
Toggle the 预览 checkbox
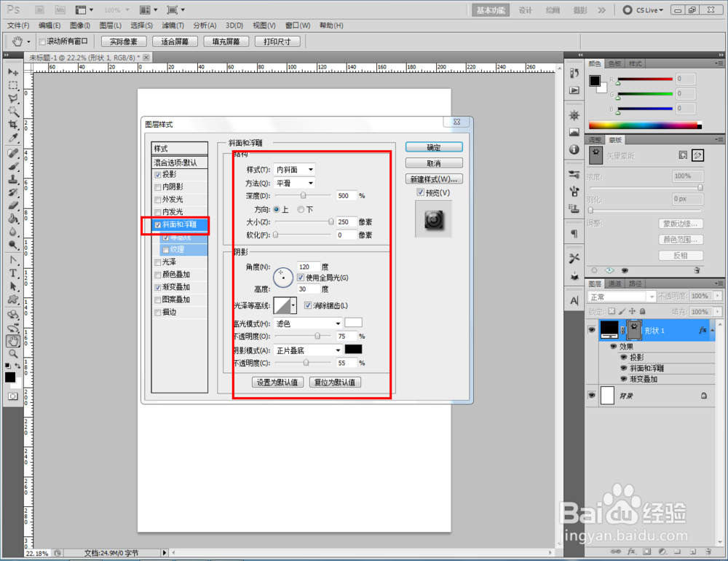pyautogui.click(x=421, y=192)
